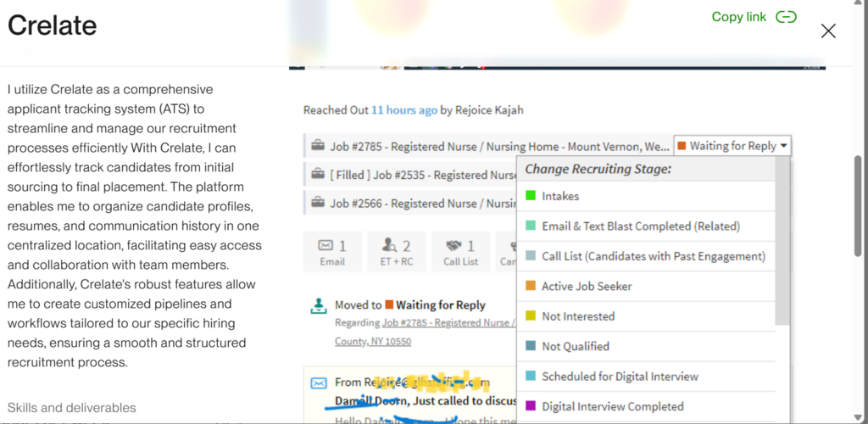Open Filled Job #2535 Registered Nurse row
Image resolution: width=868 pixels, height=424 pixels.
(410, 175)
